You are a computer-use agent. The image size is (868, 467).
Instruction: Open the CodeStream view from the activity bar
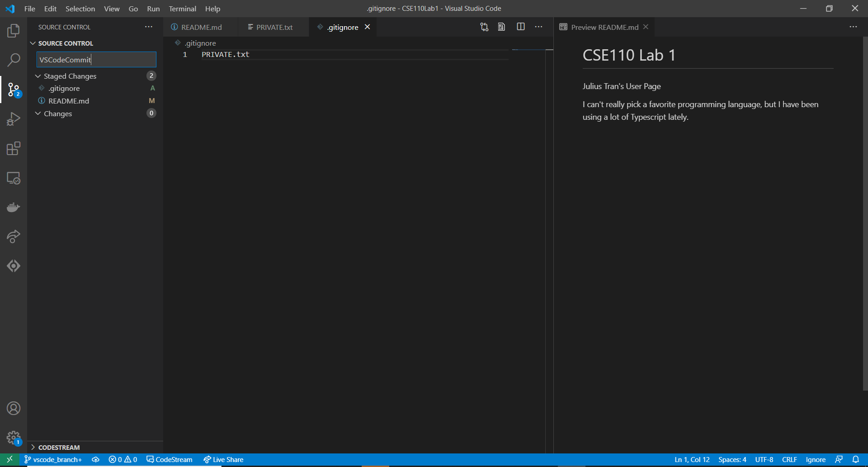coord(14,266)
